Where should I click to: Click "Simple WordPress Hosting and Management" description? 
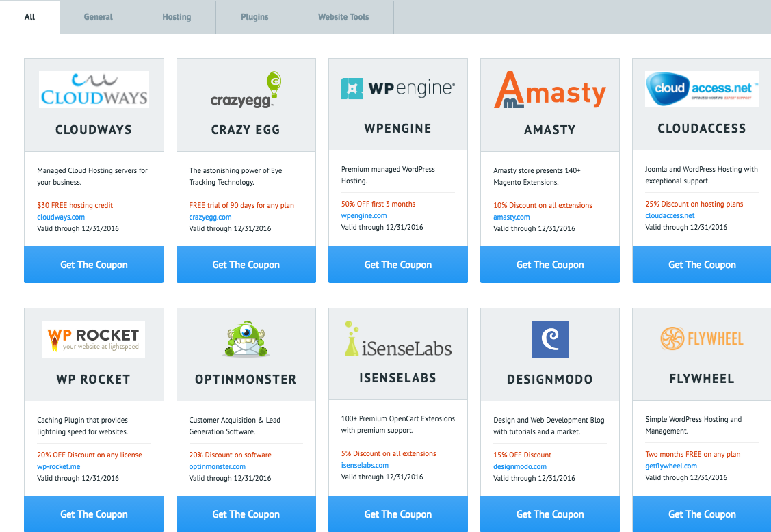(x=693, y=425)
